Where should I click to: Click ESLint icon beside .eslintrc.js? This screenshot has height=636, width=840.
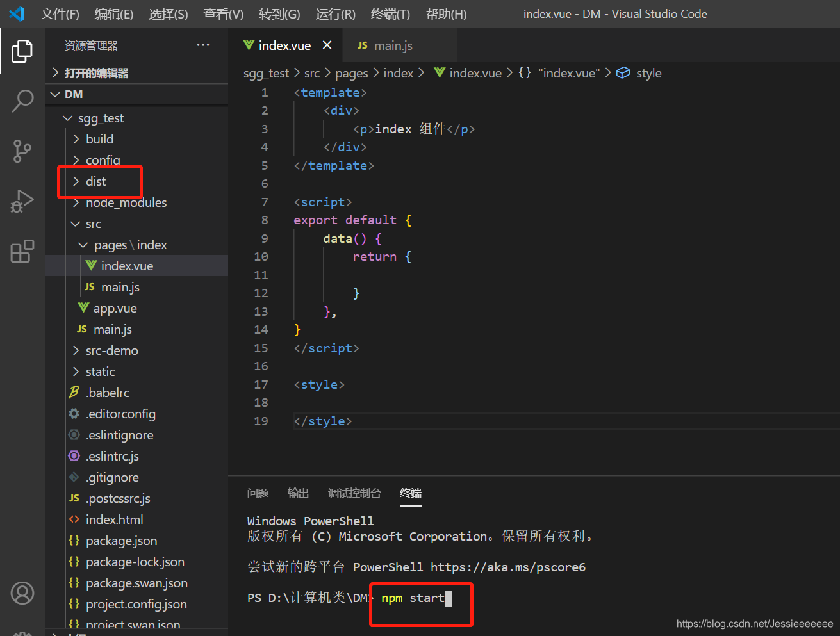tap(74, 456)
